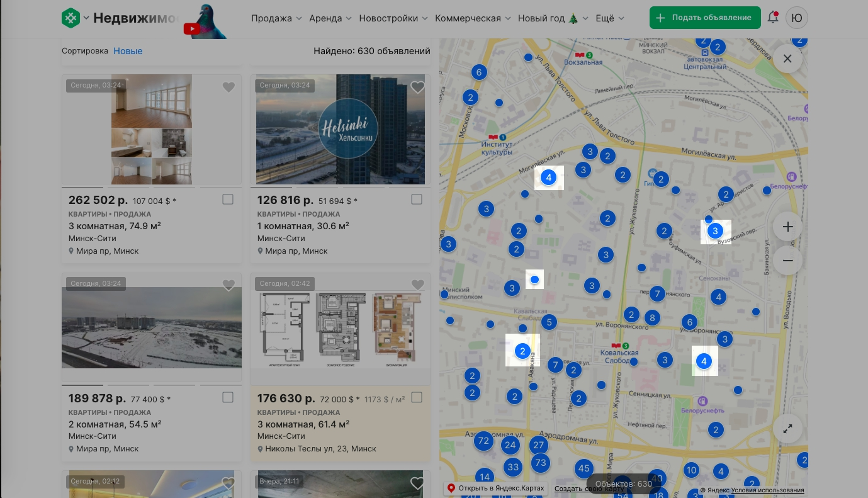Expand the Аренда menu

(330, 18)
